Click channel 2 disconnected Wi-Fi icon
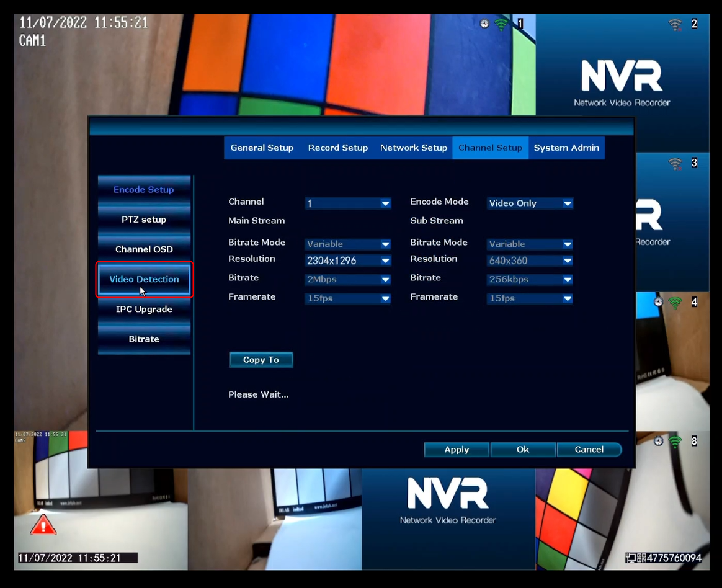 coord(675,24)
